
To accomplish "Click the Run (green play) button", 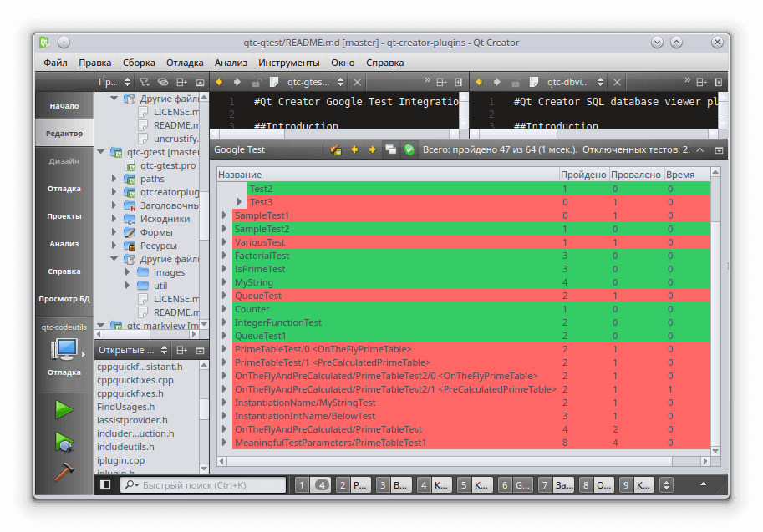I will pos(64,410).
